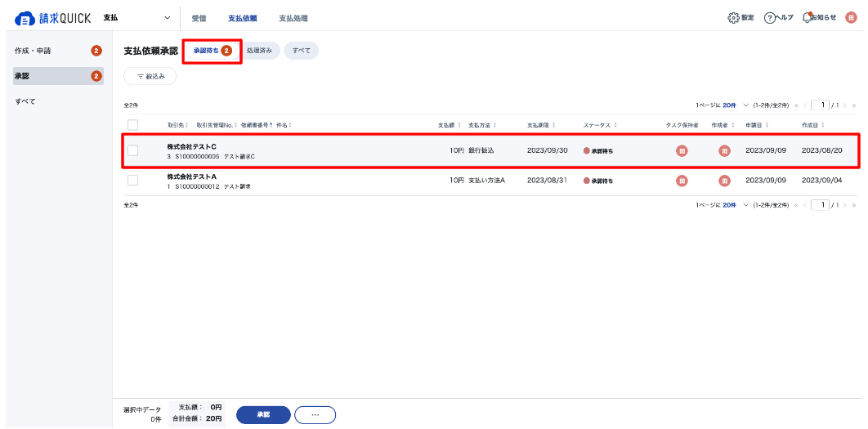This screenshot has height=429, width=868.
Task: Open the お知らせ notification bell
Action: 807,18
